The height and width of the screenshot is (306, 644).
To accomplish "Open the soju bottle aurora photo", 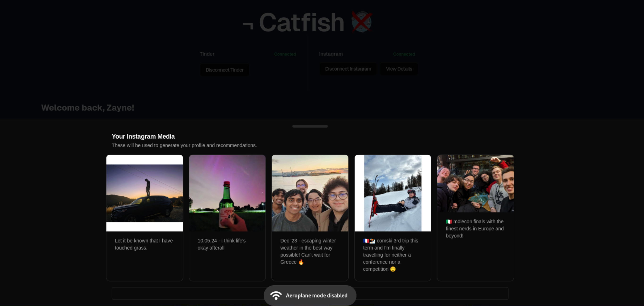I will pos(227,193).
